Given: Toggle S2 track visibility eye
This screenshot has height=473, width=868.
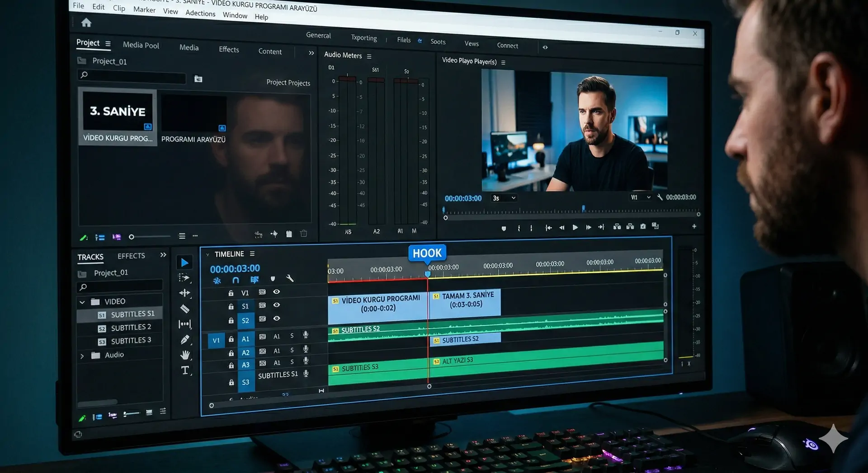Looking at the screenshot, I should point(277,318).
